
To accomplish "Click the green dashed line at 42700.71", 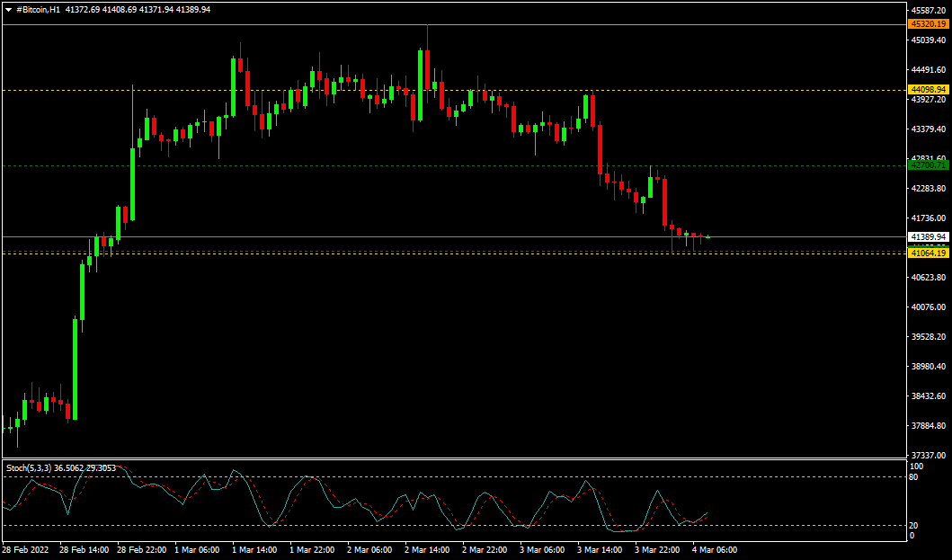I will pos(360,165).
